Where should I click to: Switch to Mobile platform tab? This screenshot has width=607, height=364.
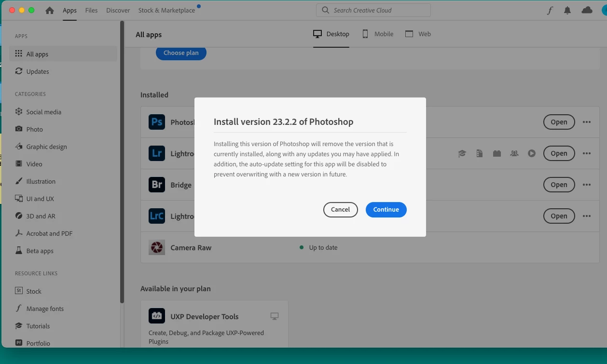pyautogui.click(x=377, y=34)
